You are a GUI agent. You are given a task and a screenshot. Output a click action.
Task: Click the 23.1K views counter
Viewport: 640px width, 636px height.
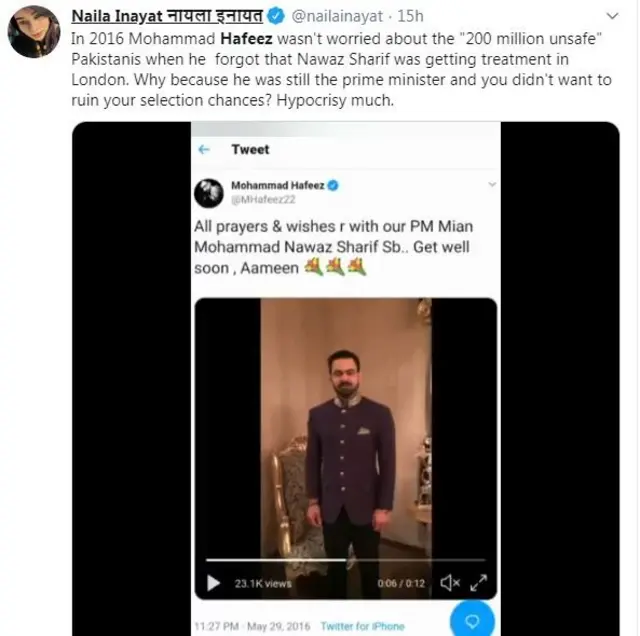(263, 582)
